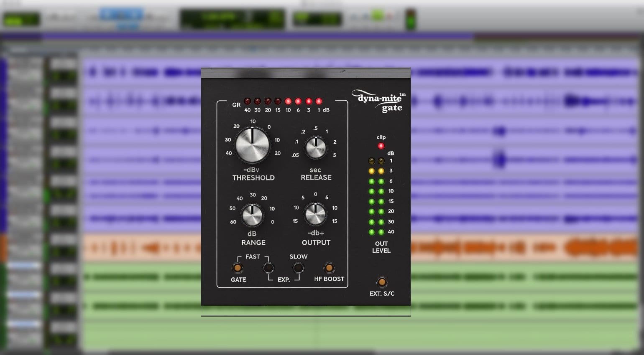Enable the GATE mode button
The image size is (644, 355).
[237, 268]
